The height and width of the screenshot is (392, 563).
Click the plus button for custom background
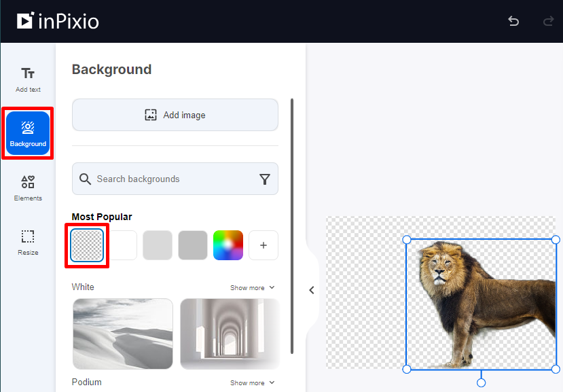(263, 245)
